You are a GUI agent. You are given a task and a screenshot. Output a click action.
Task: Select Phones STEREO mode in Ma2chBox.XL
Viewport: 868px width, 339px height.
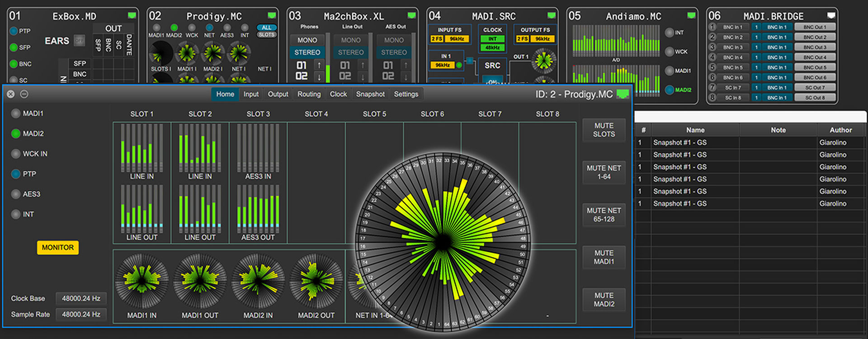(307, 52)
